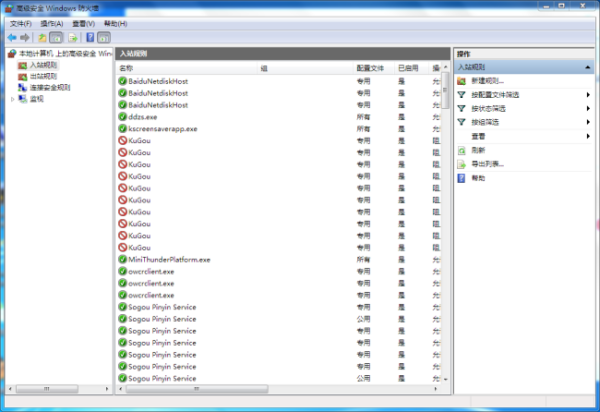Click 刷新 in the actions pane

478,150
